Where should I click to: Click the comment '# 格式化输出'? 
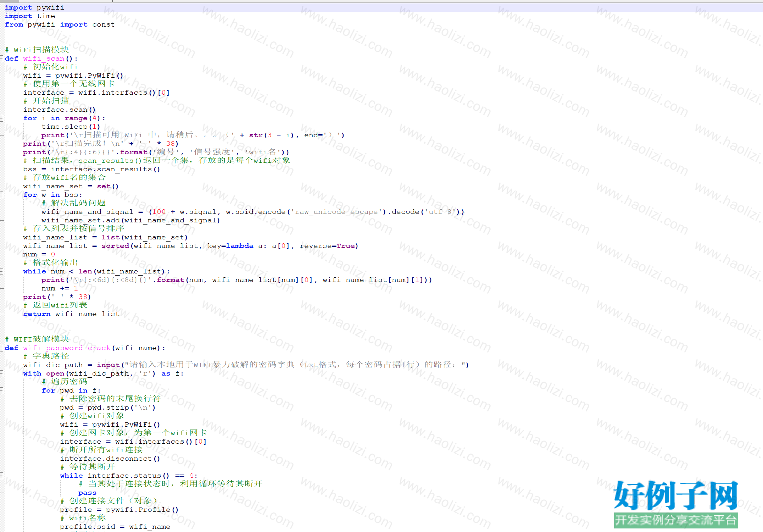[x=51, y=263]
